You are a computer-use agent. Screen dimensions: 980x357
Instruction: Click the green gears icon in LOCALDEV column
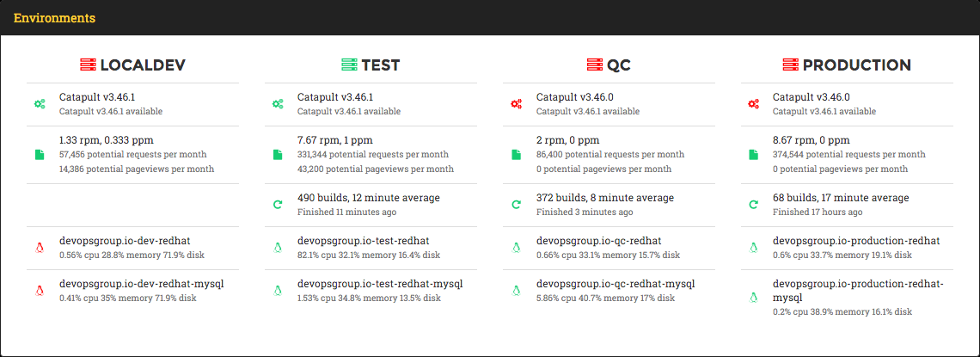click(x=40, y=104)
